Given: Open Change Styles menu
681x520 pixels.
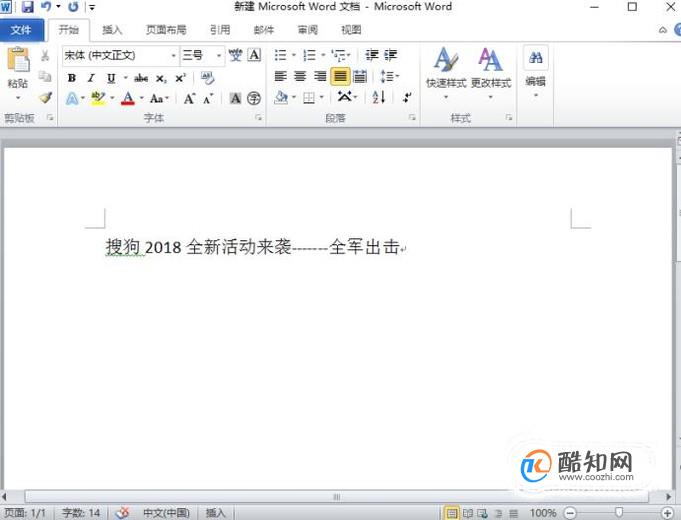Looking at the screenshot, I should pyautogui.click(x=491, y=73).
